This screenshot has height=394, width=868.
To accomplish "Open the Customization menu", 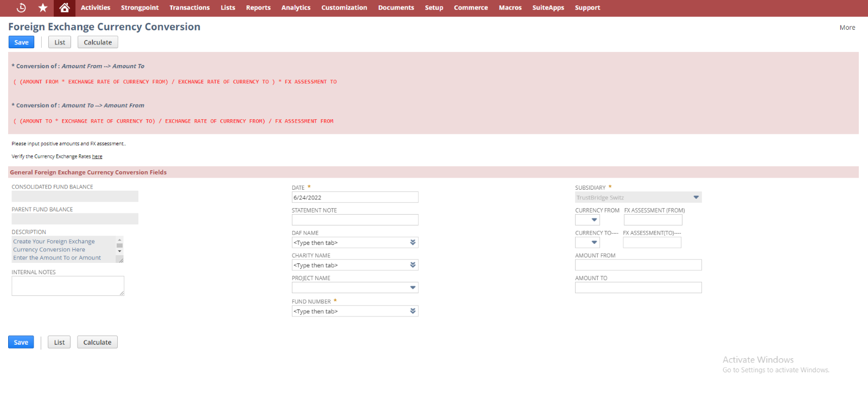I will [x=344, y=8].
